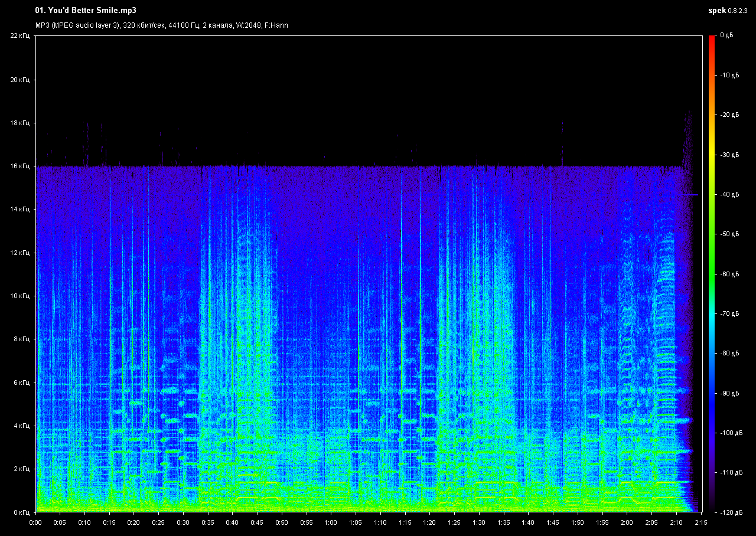Click the 0 дБ label on color scale
This screenshot has height=536, width=756.
[x=726, y=36]
